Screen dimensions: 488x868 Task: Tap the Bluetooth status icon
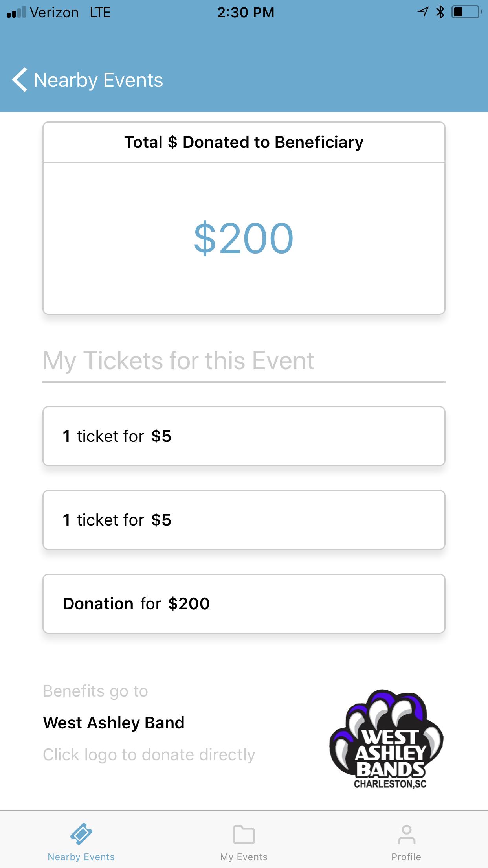(440, 12)
